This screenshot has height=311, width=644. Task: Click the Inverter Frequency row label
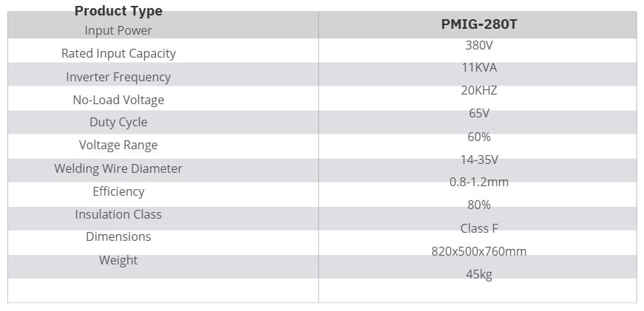(118, 77)
